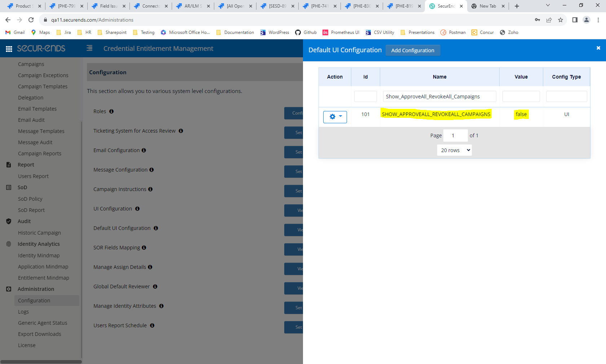Viewport: 606px width, 364px height.
Task: Click the Name filter input containing Show_ApproveAll_RevokeAll_Campaigns
Action: [439, 96]
